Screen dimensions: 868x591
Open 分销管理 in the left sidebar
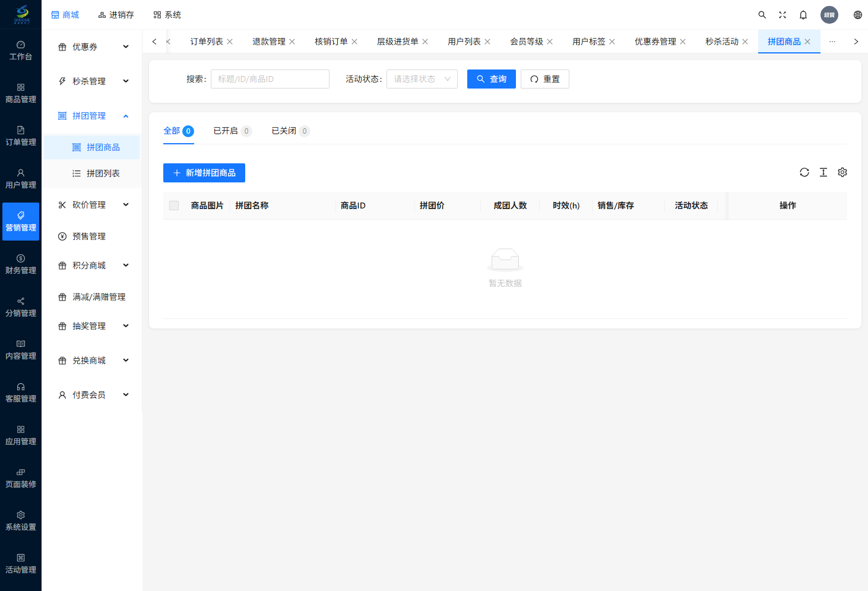(21, 307)
